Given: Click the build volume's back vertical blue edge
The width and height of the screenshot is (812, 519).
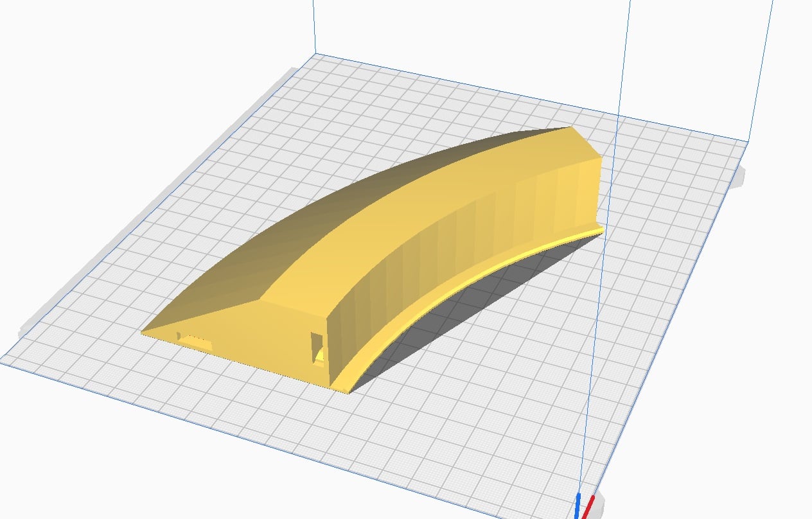Looking at the screenshot, I should click(x=313, y=26).
